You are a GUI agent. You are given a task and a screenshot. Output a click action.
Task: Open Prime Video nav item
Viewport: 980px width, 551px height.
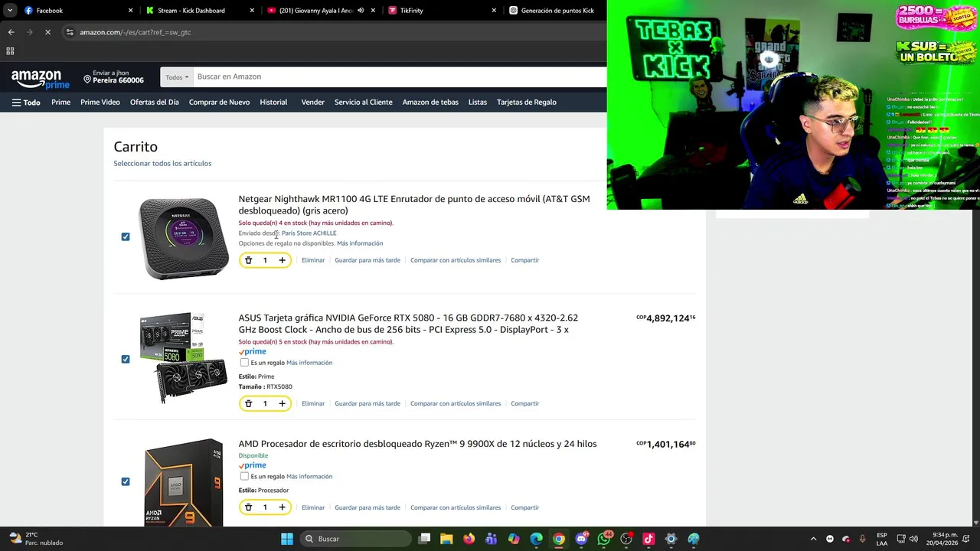click(x=100, y=103)
